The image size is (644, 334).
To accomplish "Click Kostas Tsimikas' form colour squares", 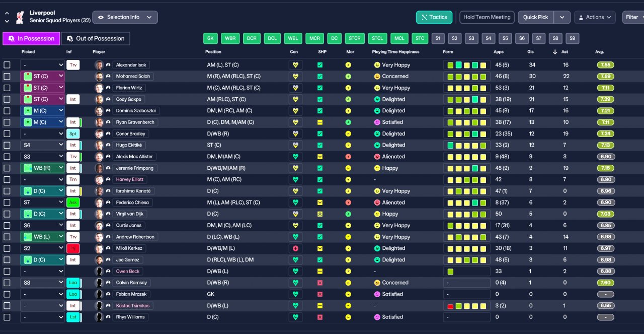I will (466, 306).
